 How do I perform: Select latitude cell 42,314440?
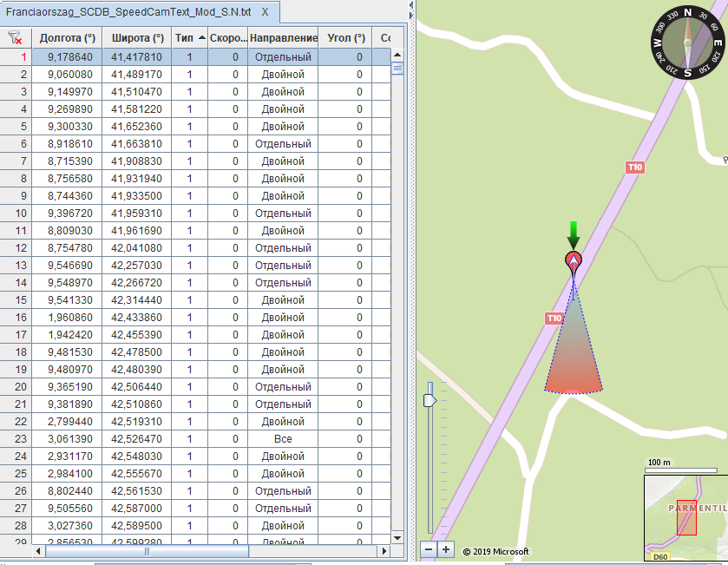(137, 300)
